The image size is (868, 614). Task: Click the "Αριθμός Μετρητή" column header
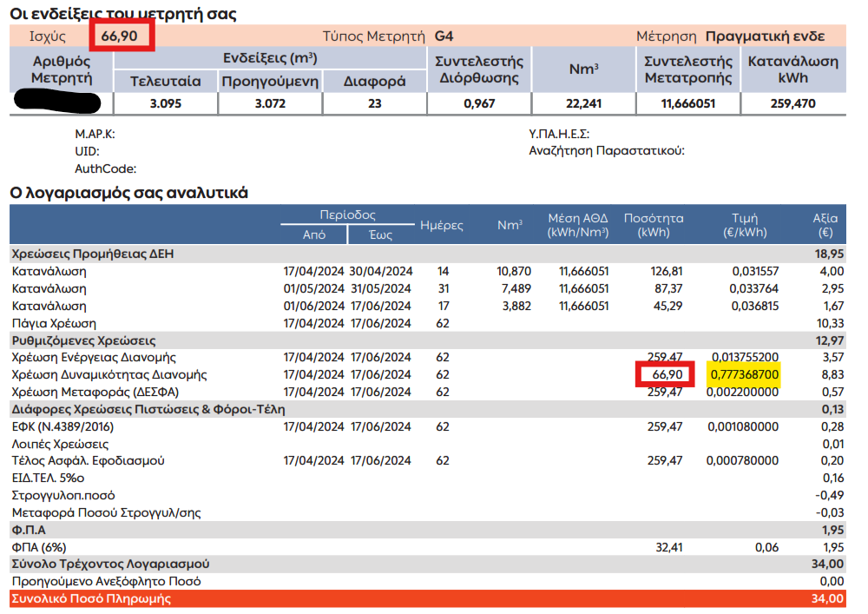pyautogui.click(x=62, y=69)
